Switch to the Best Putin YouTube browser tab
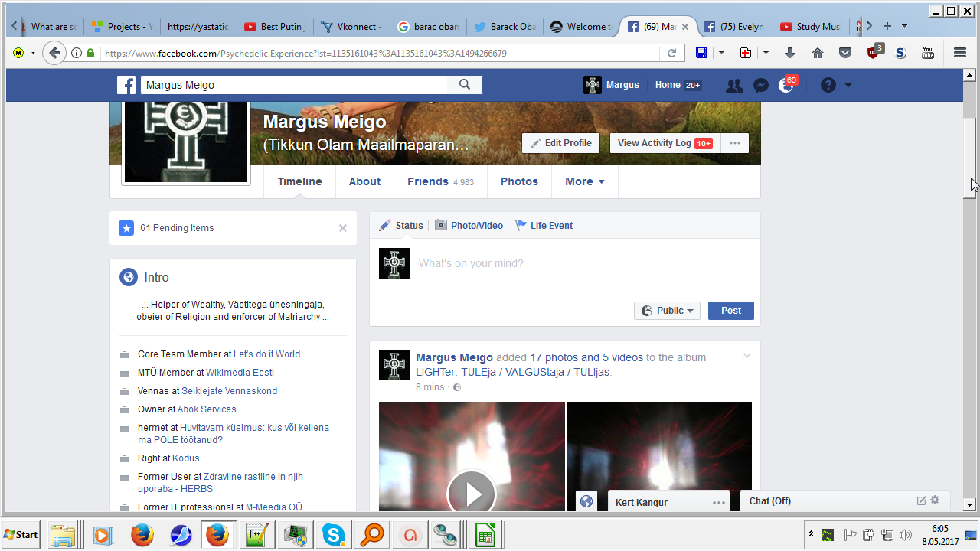 point(276,26)
